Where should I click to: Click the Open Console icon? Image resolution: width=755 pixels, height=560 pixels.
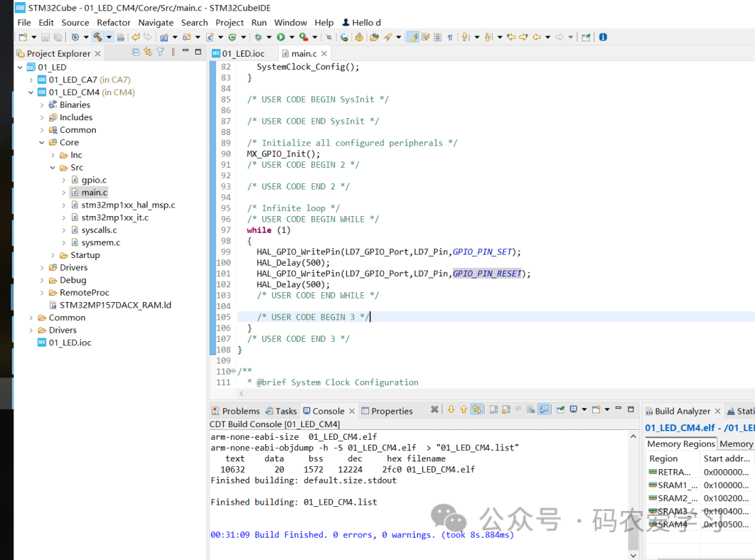point(596,410)
